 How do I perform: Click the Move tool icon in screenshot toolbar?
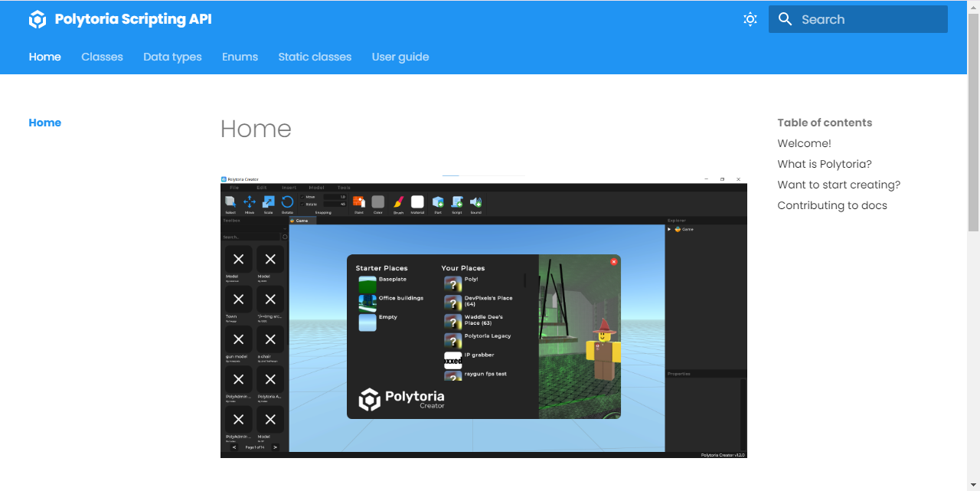250,202
